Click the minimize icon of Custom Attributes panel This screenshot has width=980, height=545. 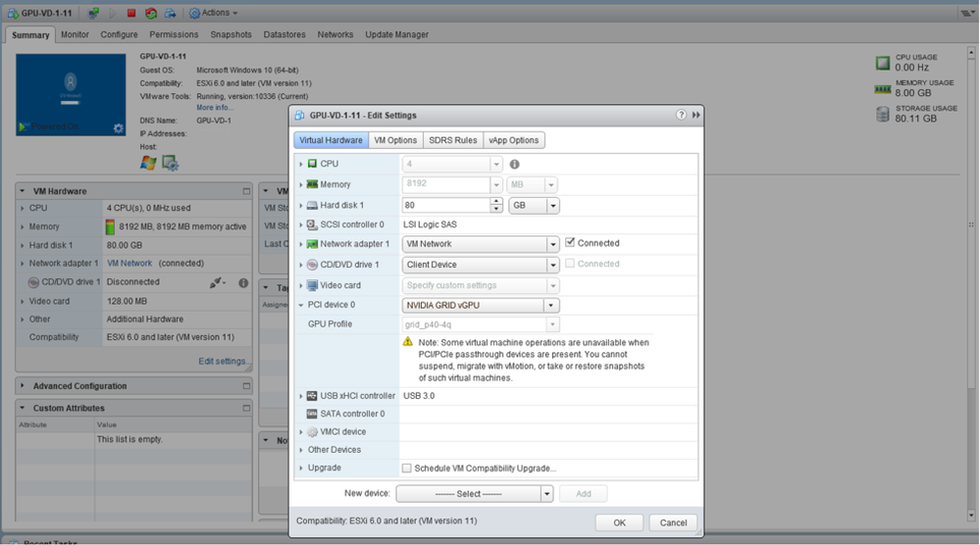click(246, 408)
